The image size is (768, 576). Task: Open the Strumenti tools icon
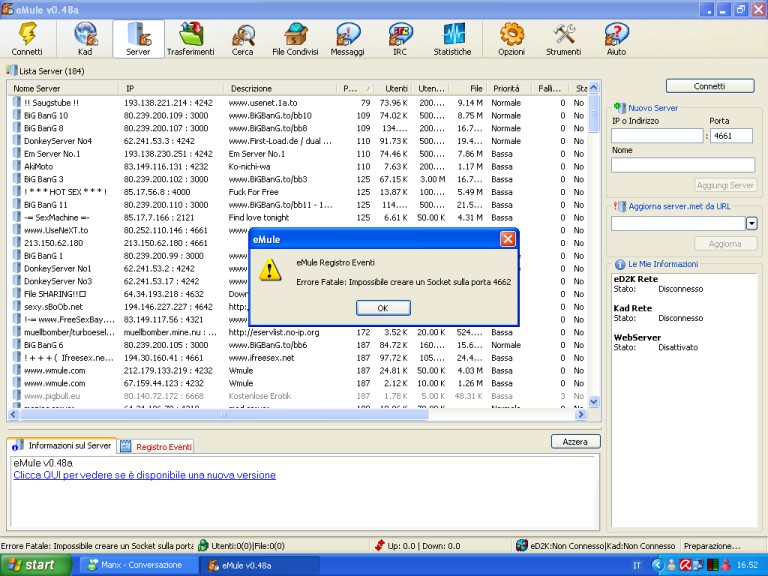click(564, 38)
